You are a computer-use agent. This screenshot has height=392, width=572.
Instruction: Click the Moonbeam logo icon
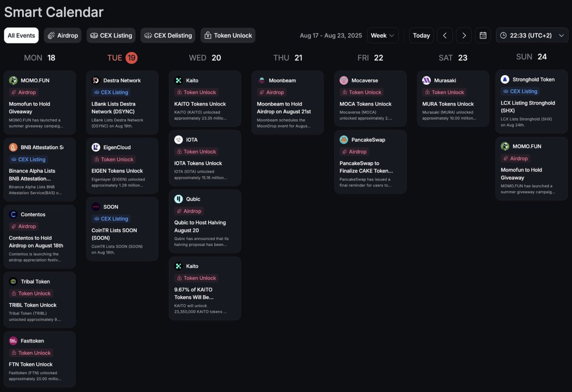(261, 80)
